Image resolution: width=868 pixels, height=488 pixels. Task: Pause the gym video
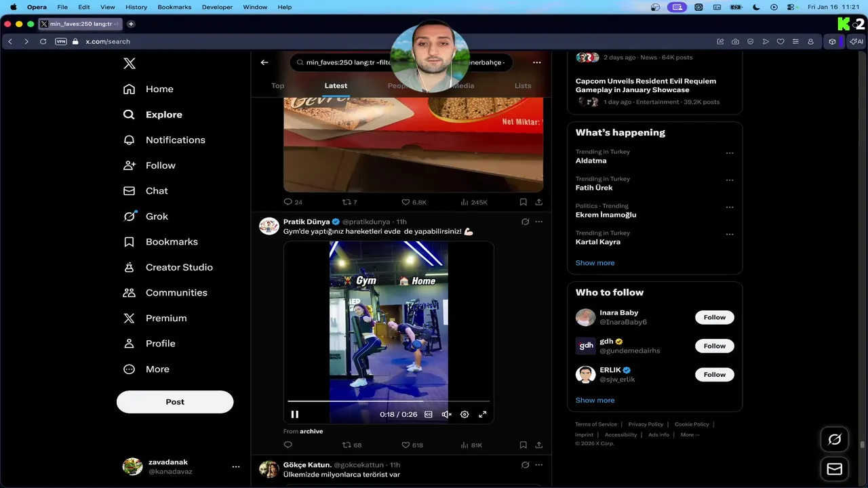pyautogui.click(x=295, y=414)
